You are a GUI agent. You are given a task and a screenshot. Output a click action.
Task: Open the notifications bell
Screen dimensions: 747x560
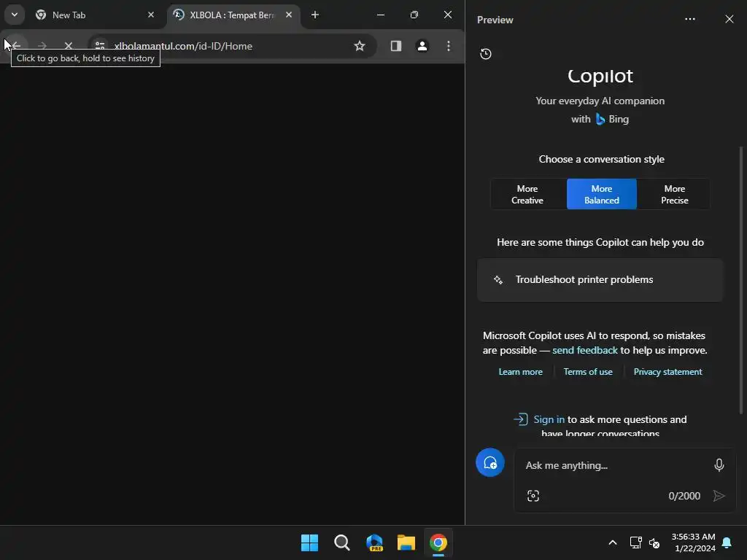pos(727,542)
